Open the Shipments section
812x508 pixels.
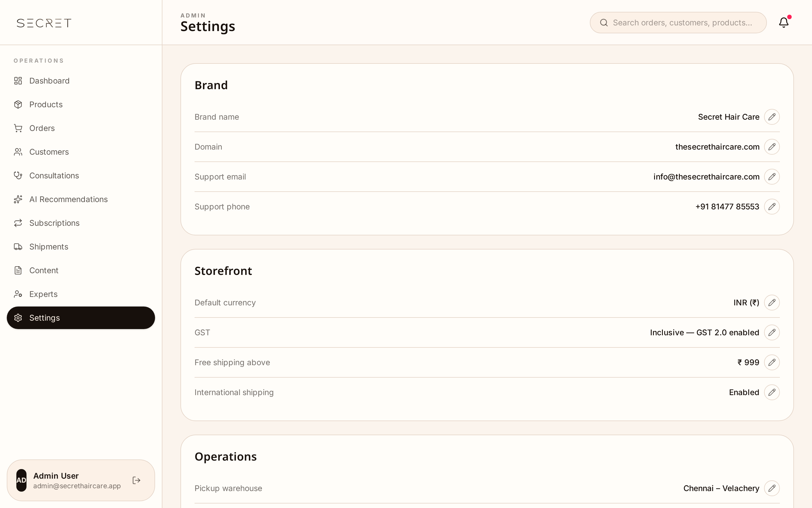click(81, 247)
